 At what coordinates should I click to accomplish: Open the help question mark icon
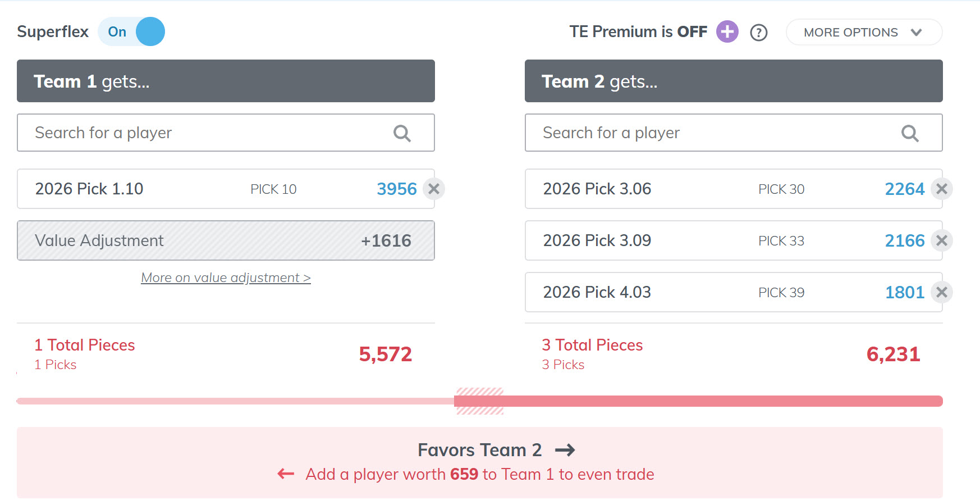[759, 32]
